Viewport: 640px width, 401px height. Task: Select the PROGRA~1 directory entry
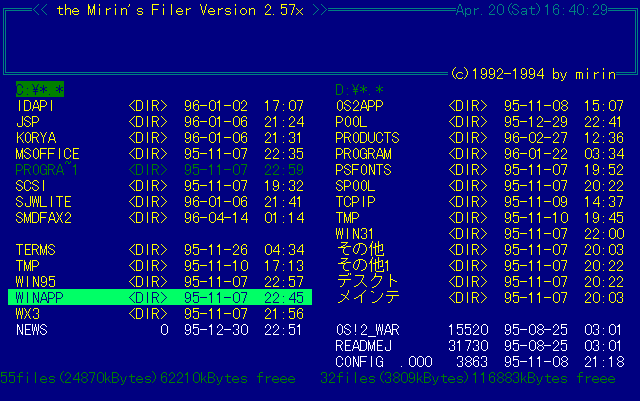(160, 170)
